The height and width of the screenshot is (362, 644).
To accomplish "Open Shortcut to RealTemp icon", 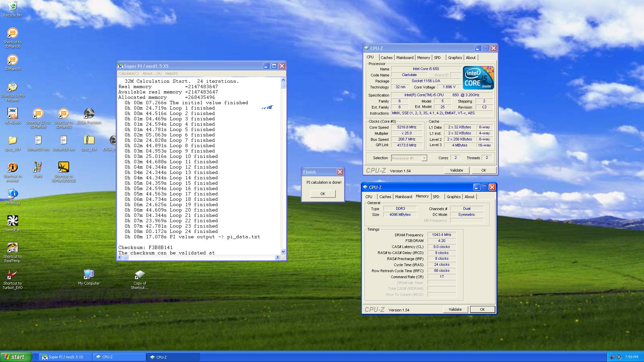I will click(12, 248).
